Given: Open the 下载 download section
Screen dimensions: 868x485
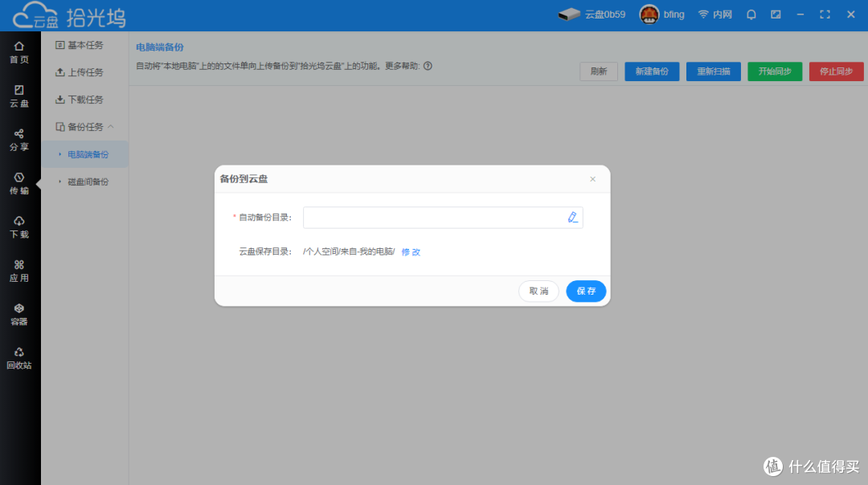Looking at the screenshot, I should 19,227.
